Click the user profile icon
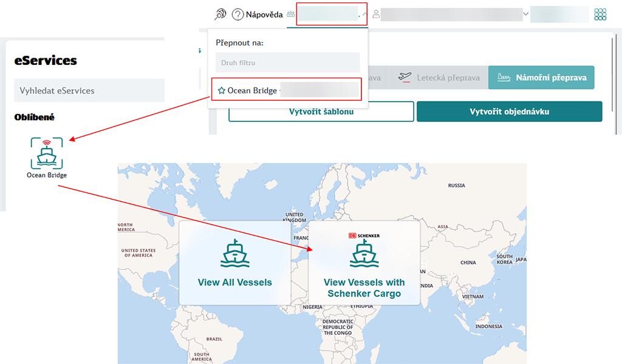Viewport: 622px width, 364px height. [x=376, y=15]
